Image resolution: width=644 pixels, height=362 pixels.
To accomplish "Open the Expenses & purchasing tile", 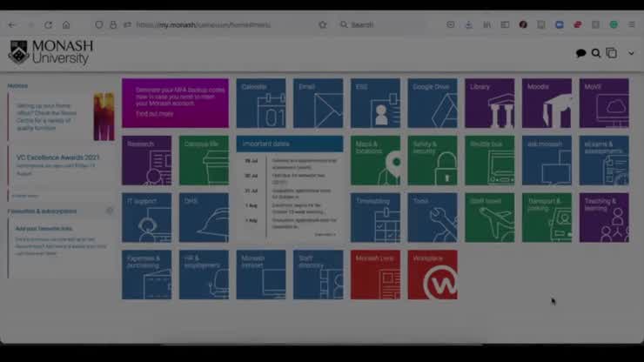I will [146, 274].
